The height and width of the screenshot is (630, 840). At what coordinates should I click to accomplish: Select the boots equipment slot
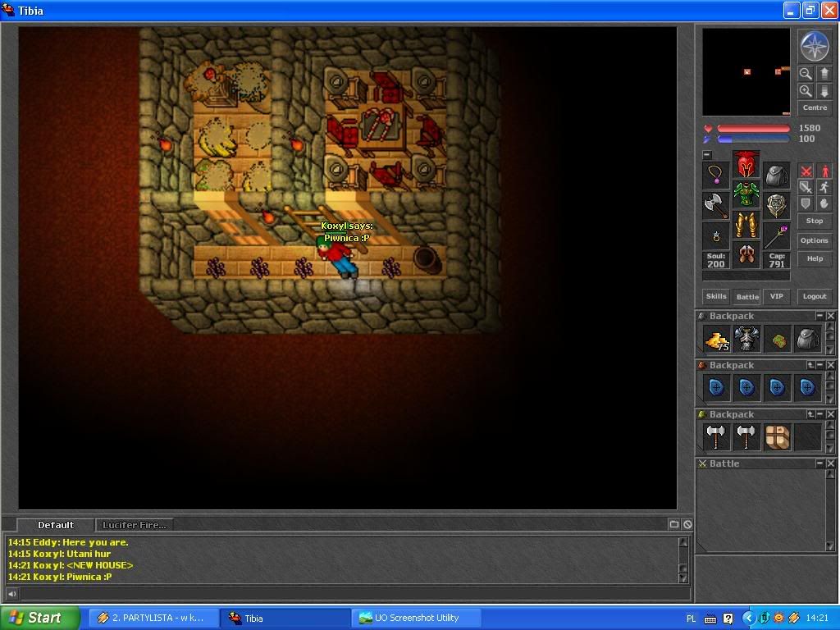746,256
